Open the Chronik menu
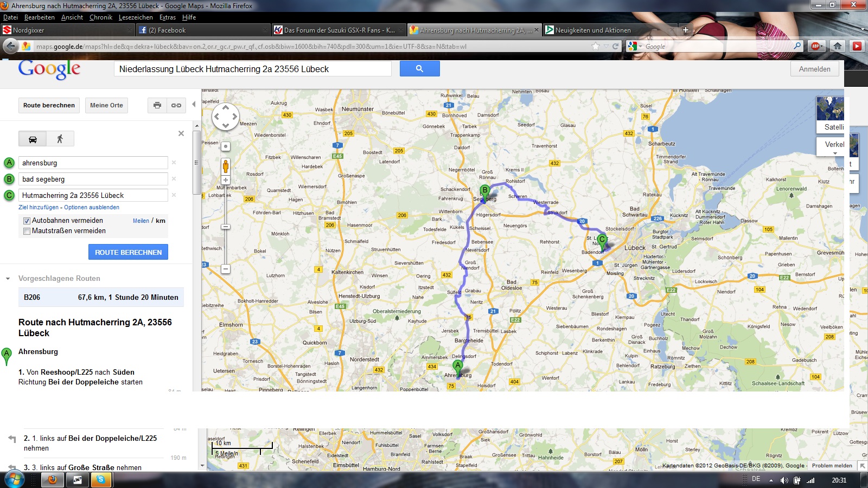Image resolution: width=868 pixels, height=488 pixels. (x=100, y=17)
